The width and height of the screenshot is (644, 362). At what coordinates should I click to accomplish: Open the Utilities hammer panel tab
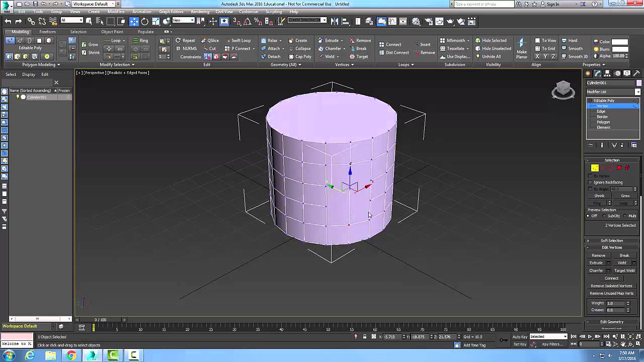(x=636, y=73)
